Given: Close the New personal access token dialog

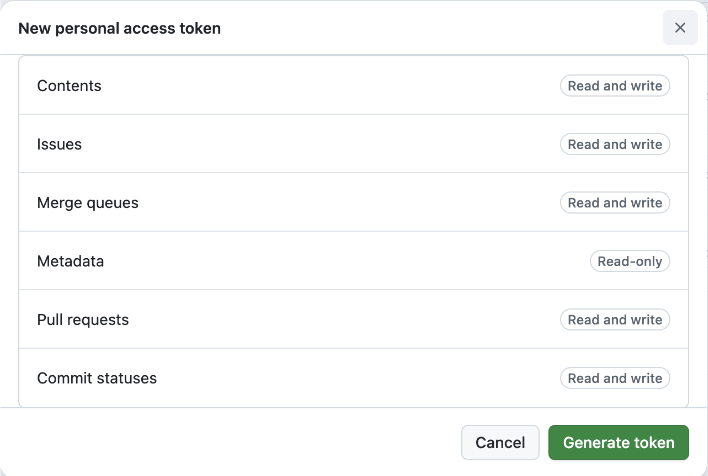Looking at the screenshot, I should pyautogui.click(x=680, y=28).
